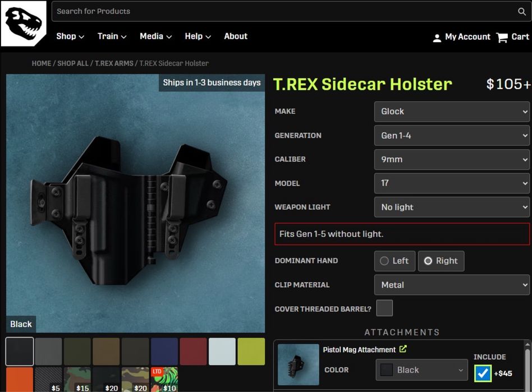Select Right dominant hand
The width and height of the screenshot is (532, 392).
tap(441, 261)
